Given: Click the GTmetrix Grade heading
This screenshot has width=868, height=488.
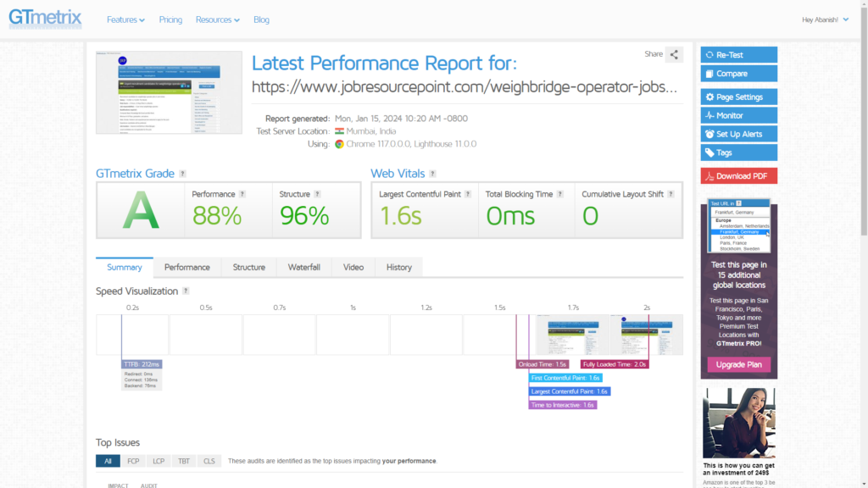Looking at the screenshot, I should (135, 174).
